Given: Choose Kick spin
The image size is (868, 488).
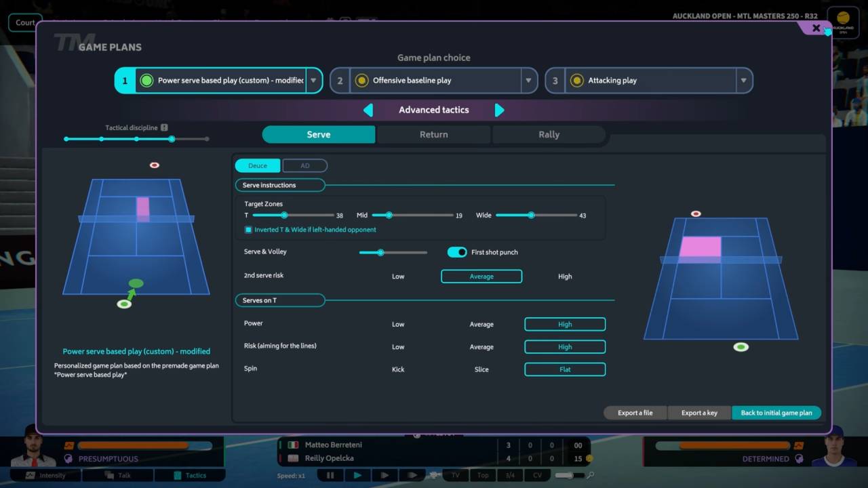Looking at the screenshot, I should coord(398,369).
